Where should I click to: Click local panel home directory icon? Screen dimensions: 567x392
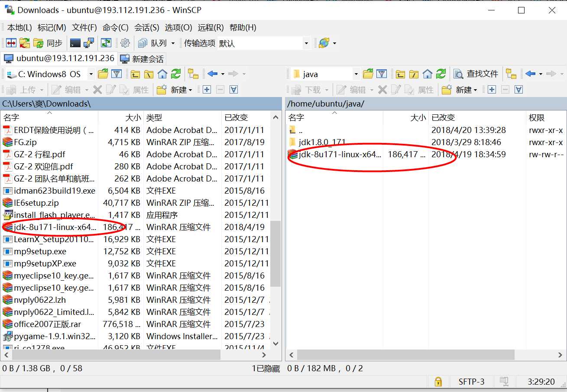(162, 74)
